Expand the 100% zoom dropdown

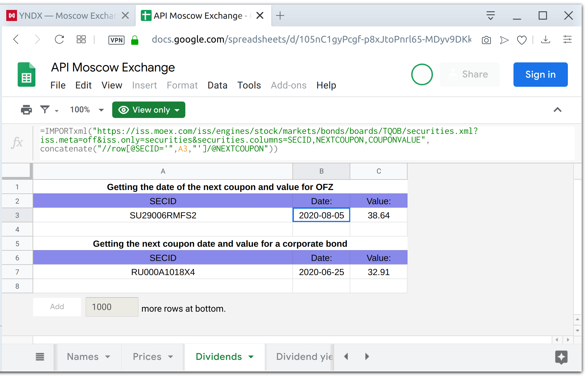(x=87, y=110)
